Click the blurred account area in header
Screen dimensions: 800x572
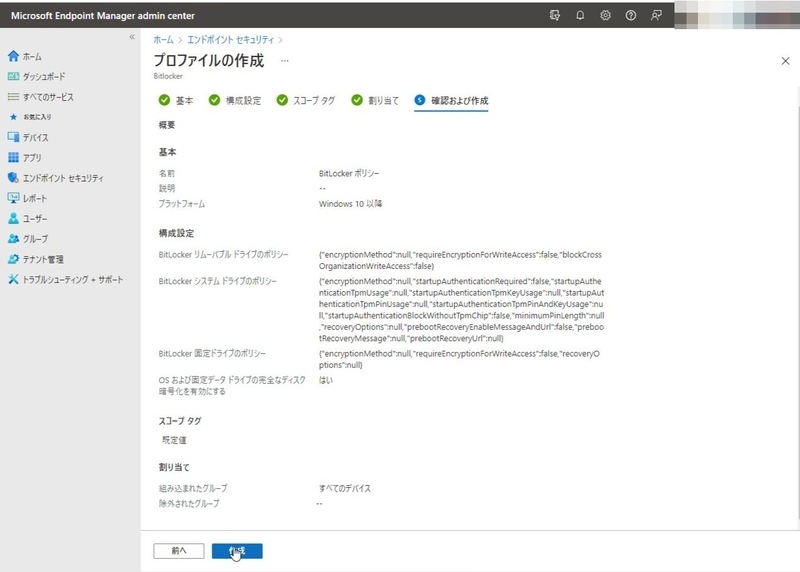(x=737, y=14)
